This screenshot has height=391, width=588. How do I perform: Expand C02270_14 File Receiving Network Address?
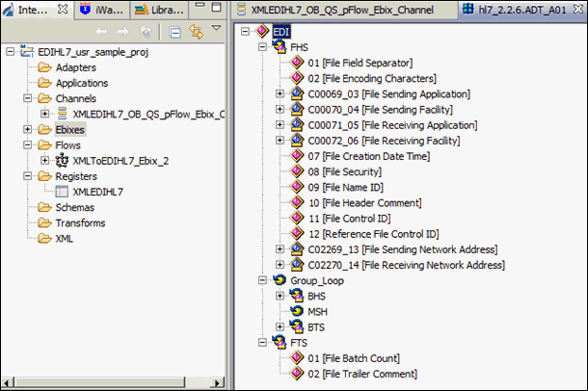[x=280, y=265]
